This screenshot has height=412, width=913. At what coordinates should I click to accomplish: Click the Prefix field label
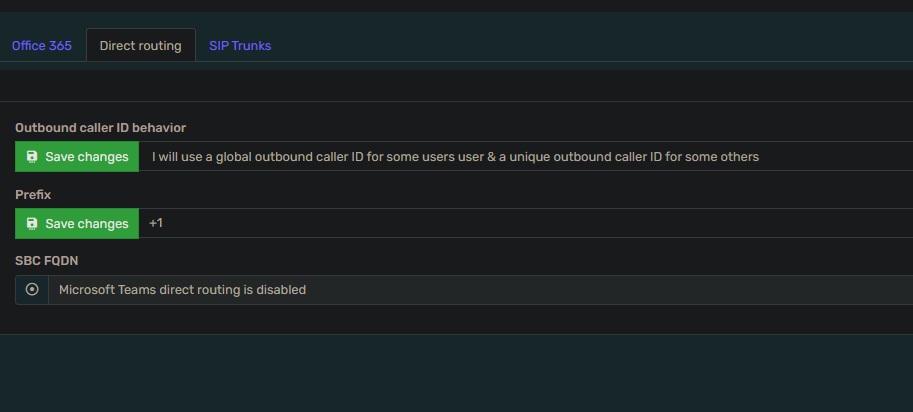pos(33,194)
